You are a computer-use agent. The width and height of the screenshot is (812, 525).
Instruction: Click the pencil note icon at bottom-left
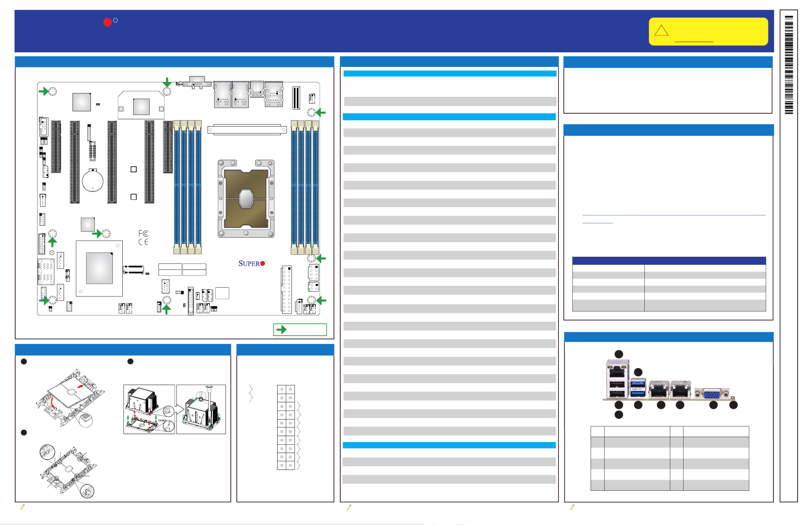pos(23,507)
